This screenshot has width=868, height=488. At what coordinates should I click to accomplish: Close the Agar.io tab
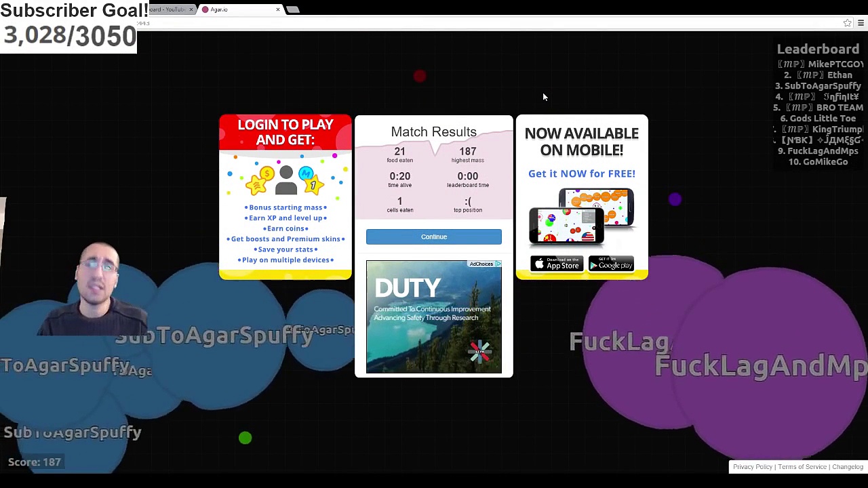[277, 9]
